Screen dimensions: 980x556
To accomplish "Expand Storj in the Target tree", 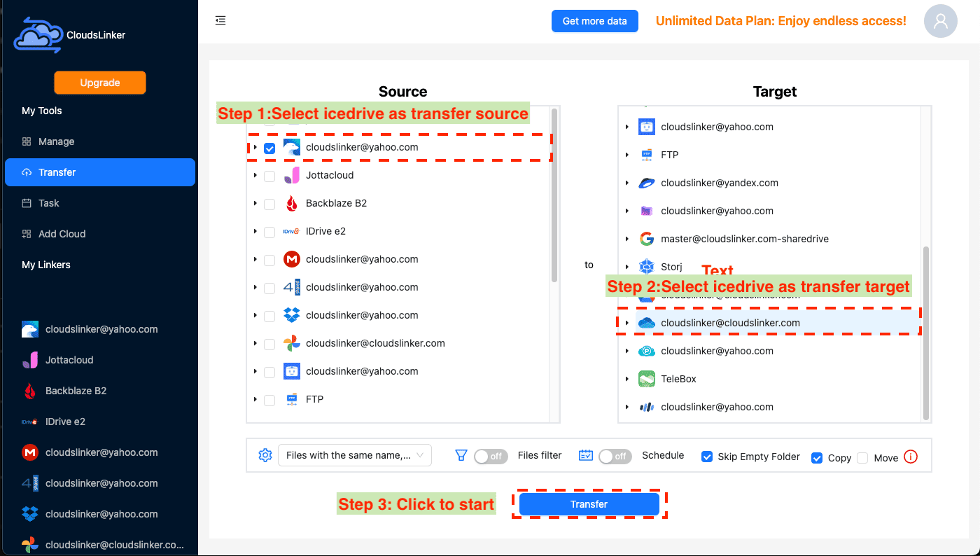I will 627,267.
